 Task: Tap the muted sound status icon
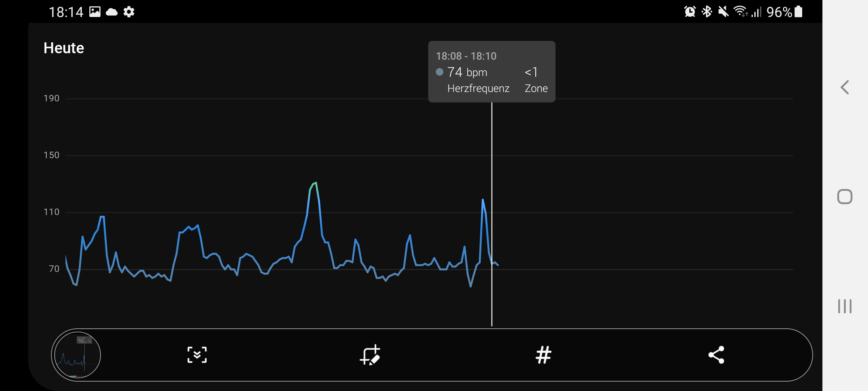point(723,12)
